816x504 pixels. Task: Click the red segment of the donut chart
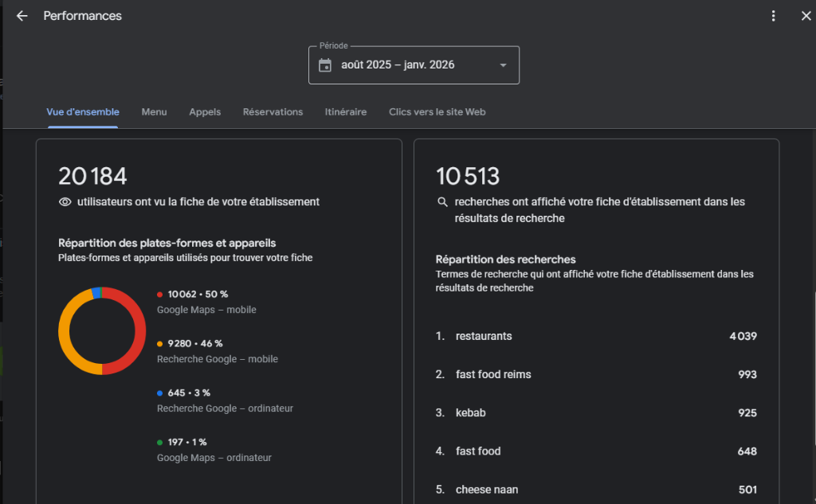[x=139, y=330]
